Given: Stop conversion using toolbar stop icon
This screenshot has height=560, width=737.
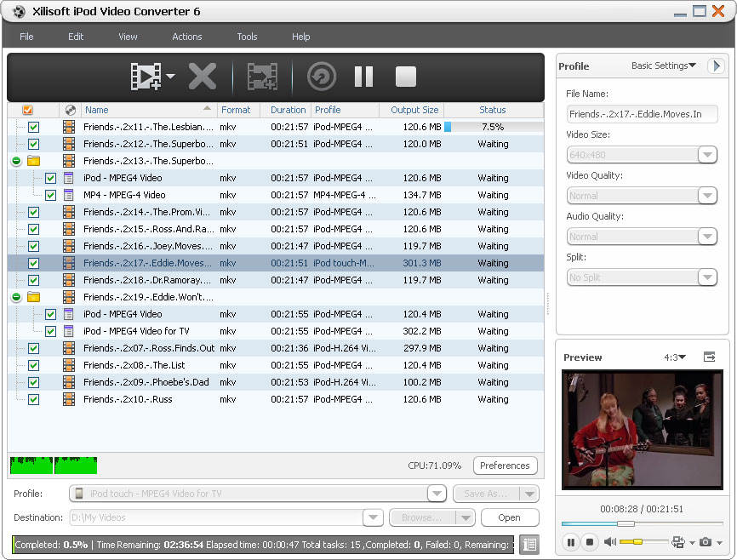Looking at the screenshot, I should pyautogui.click(x=405, y=77).
